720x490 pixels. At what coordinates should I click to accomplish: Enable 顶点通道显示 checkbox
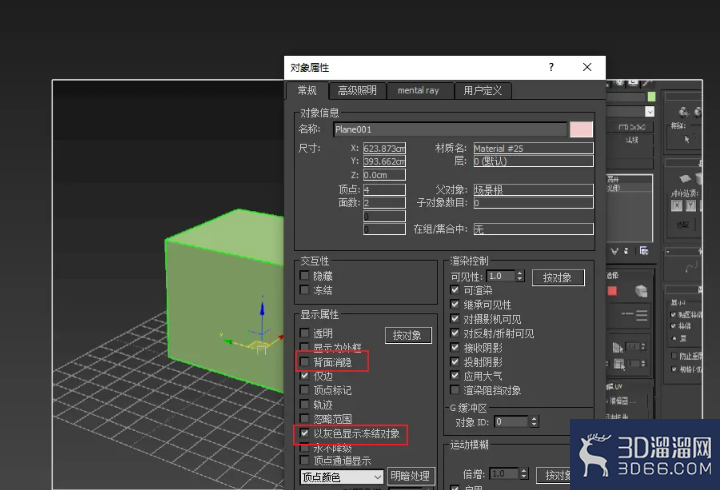coord(304,460)
